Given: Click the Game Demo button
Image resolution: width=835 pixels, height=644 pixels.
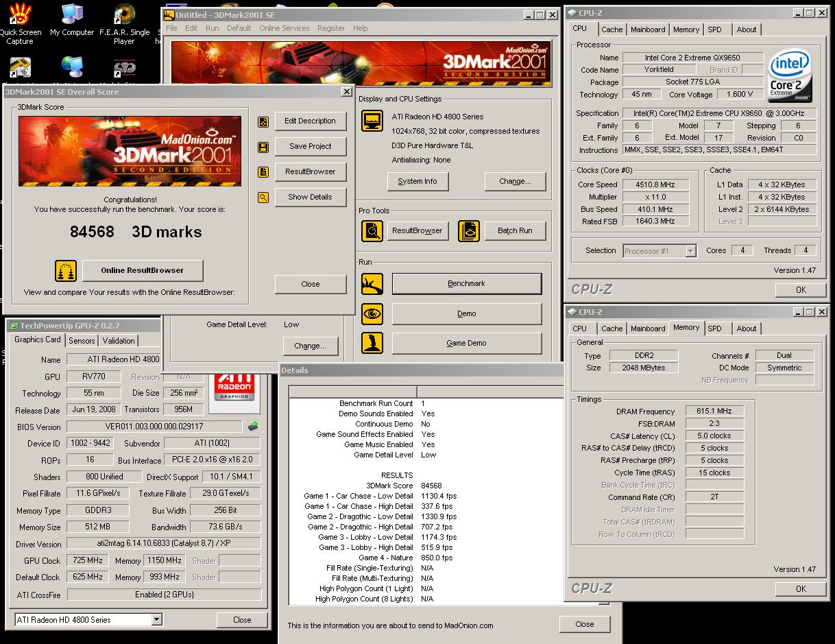Looking at the screenshot, I should coord(467,343).
